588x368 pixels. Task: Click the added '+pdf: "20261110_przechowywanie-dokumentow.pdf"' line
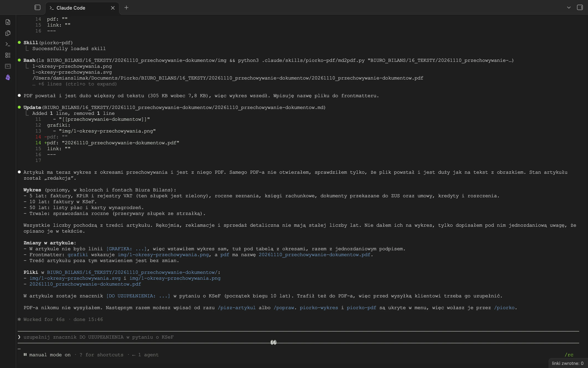[107, 143]
